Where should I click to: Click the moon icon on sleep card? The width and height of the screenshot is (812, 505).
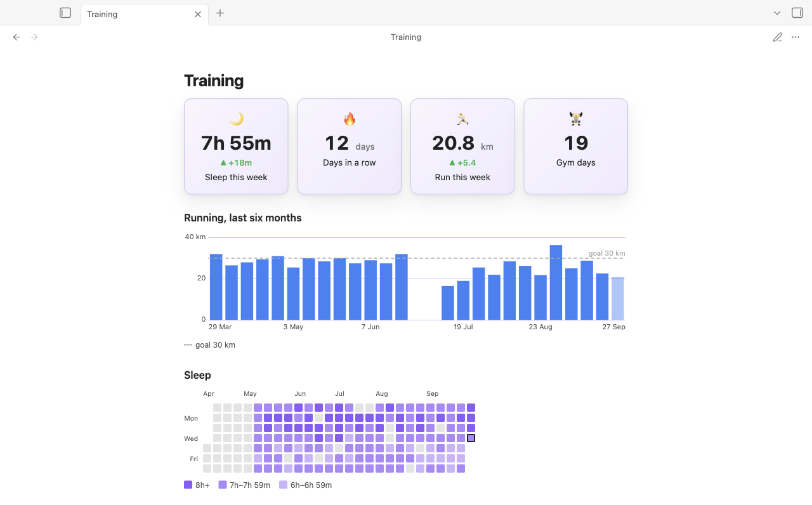[x=236, y=119]
